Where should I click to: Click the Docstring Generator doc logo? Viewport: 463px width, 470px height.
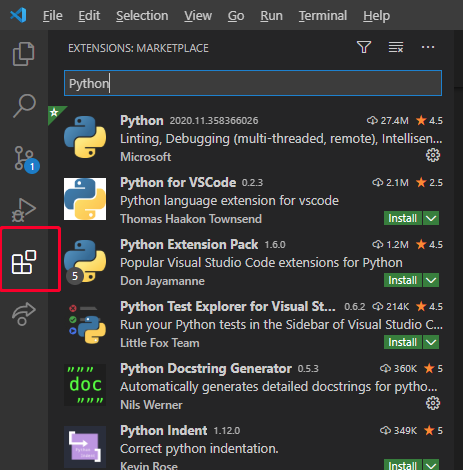85,385
